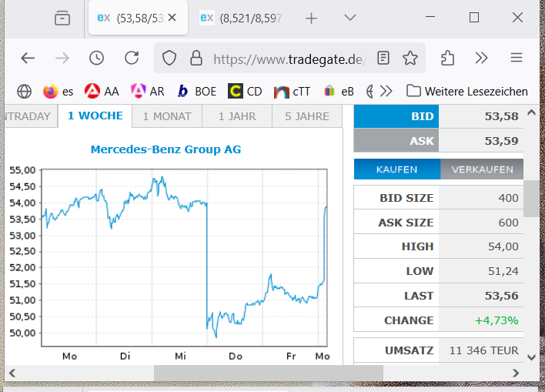Open the BOE bookmark
The height and width of the screenshot is (392, 545).
coord(196,91)
